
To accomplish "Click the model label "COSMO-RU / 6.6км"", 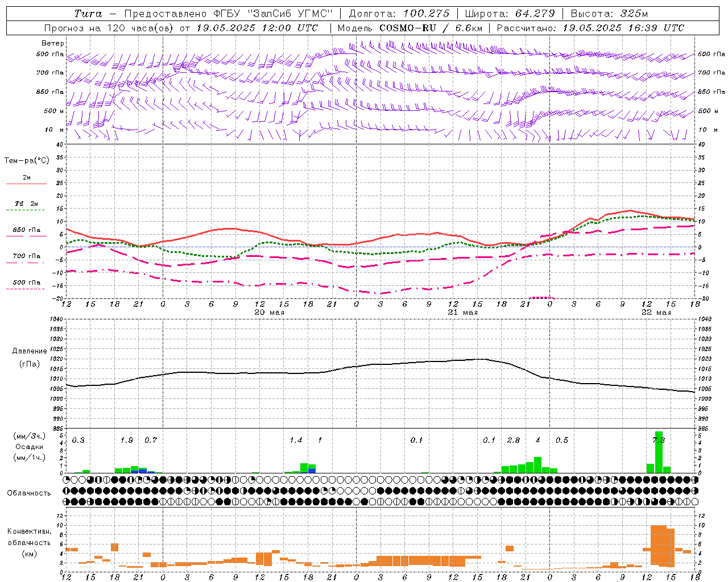I will pyautogui.click(x=431, y=28).
